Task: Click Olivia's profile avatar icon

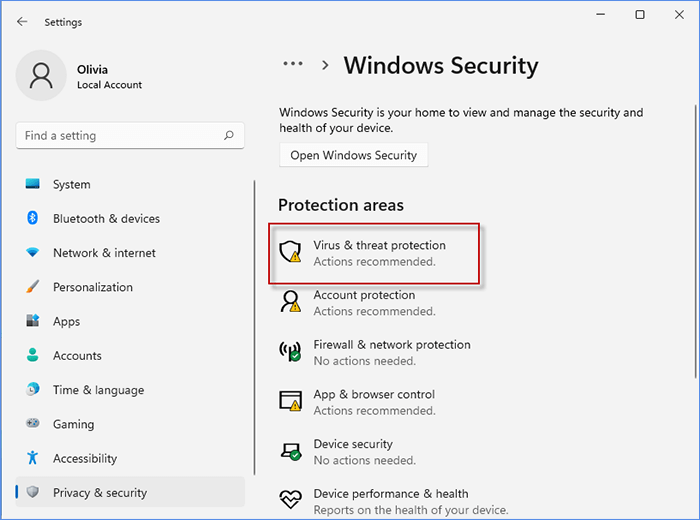Action: tap(42, 76)
